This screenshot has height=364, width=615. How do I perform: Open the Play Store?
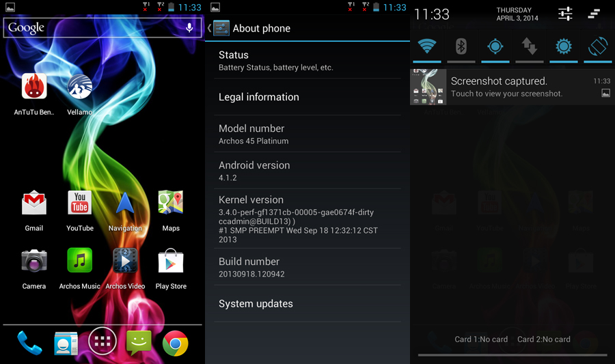(x=171, y=261)
